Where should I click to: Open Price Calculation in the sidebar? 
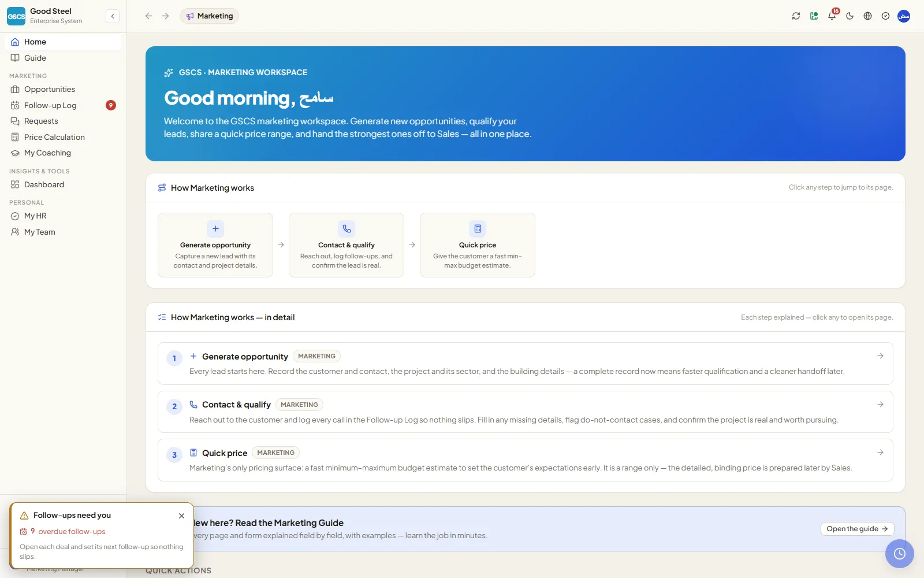pos(64,137)
